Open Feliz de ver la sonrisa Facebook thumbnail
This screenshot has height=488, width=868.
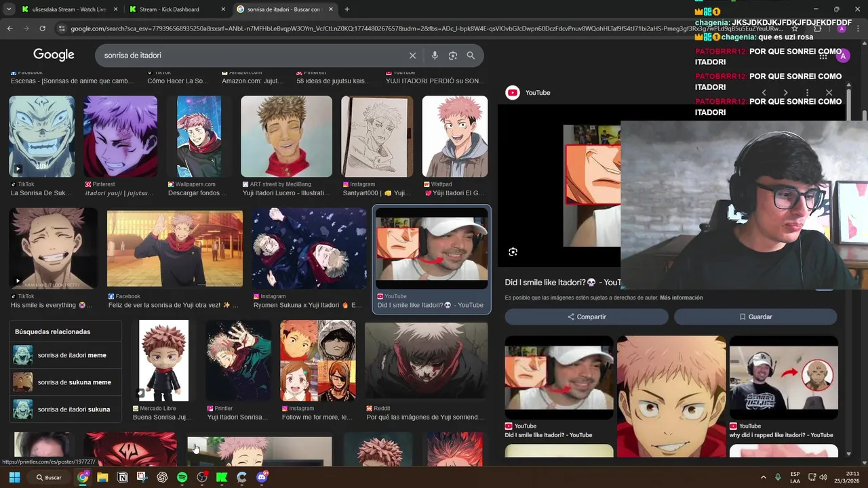(175, 249)
